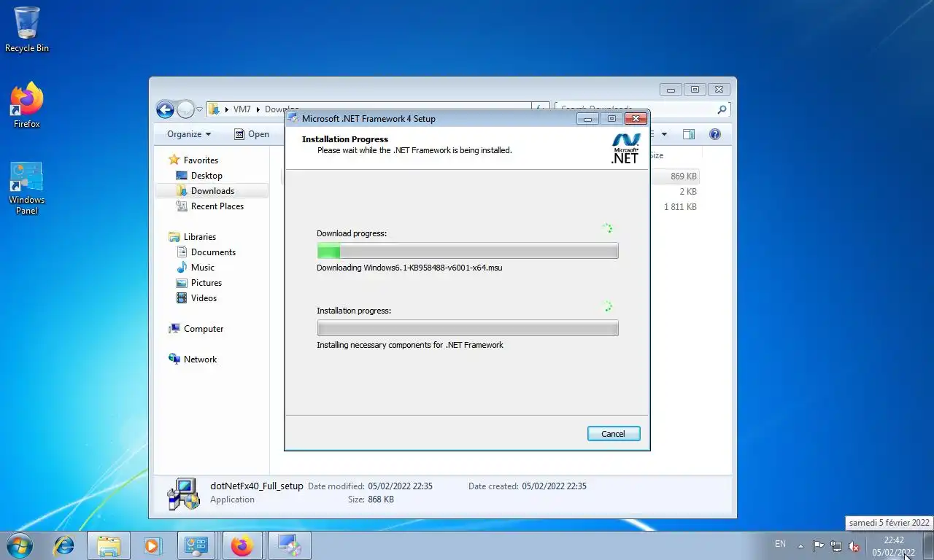Click the 2 KB size cell
This screenshot has width=934, height=560.
pos(687,191)
